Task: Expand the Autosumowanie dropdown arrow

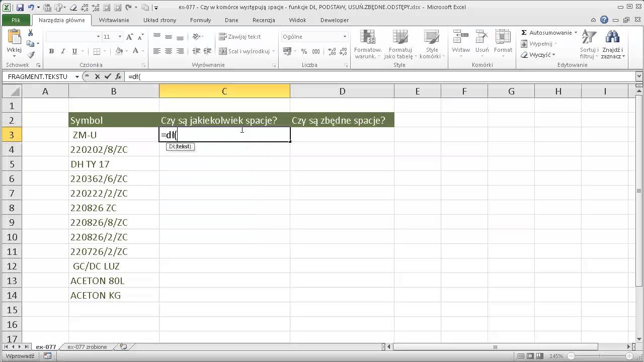Action: point(576,33)
